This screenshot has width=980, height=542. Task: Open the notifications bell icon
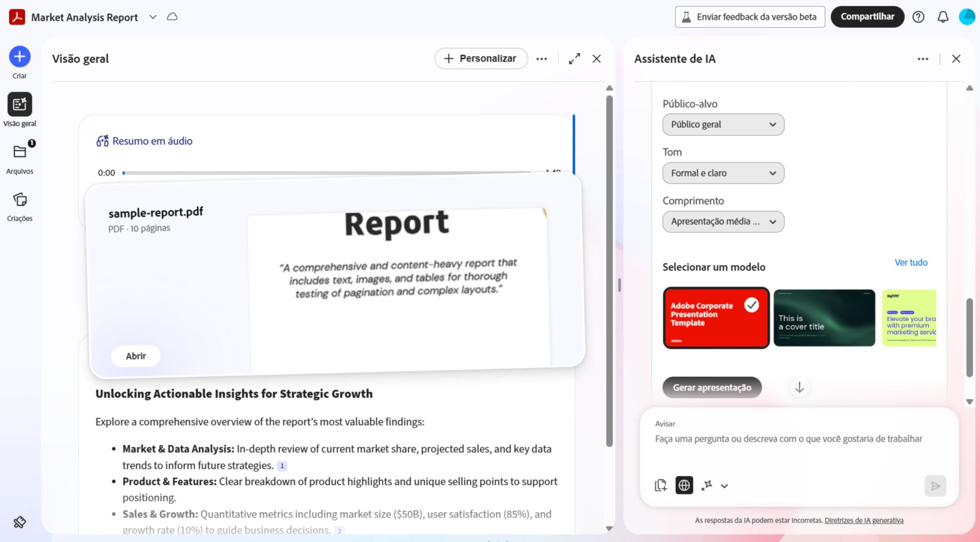coord(943,17)
